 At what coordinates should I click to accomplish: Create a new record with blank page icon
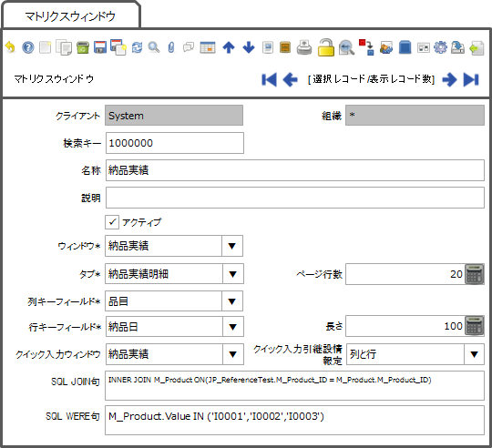(x=46, y=47)
